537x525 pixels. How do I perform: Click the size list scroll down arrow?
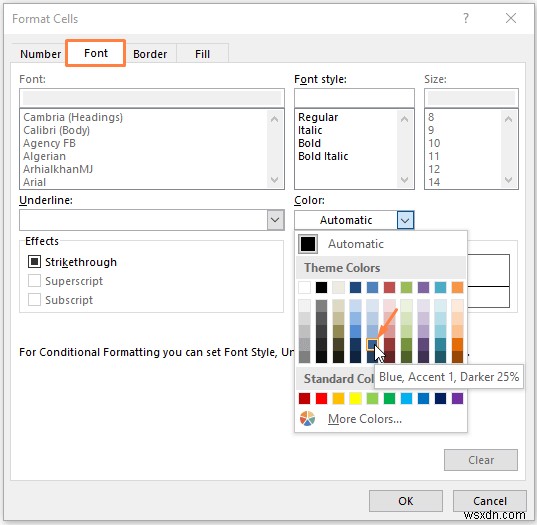coord(509,180)
